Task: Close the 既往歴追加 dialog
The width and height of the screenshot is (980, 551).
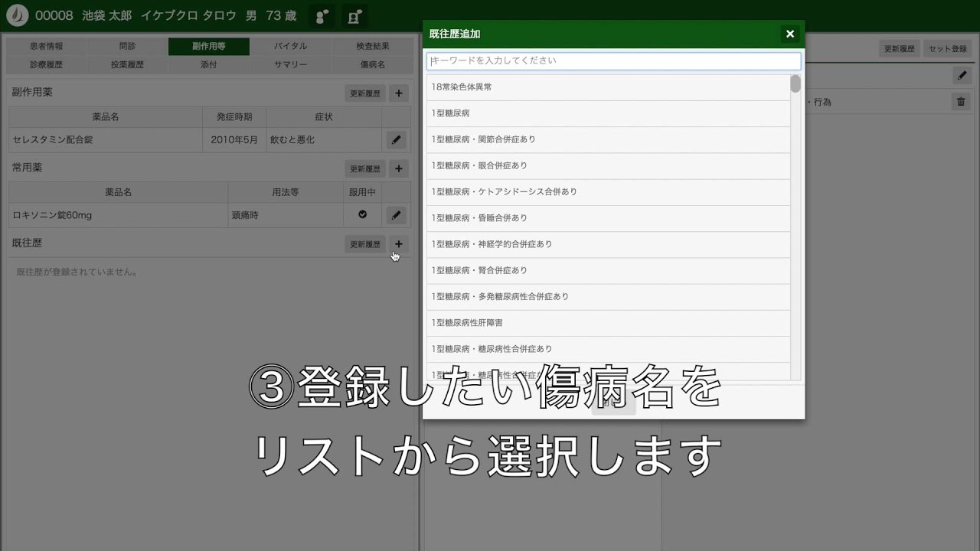Action: pos(790,34)
